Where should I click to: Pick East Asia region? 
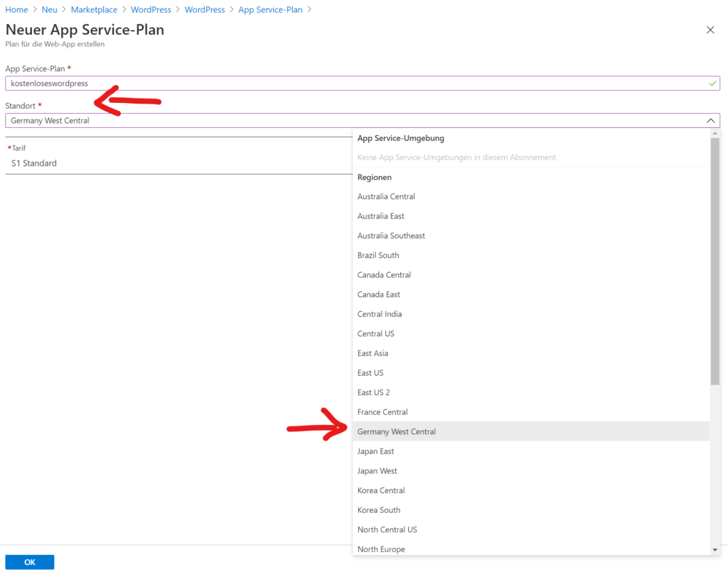pos(531,353)
